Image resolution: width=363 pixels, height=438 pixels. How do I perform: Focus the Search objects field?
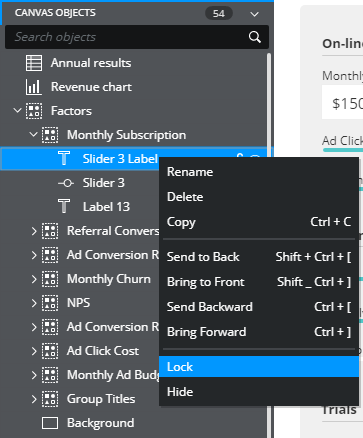(x=137, y=37)
